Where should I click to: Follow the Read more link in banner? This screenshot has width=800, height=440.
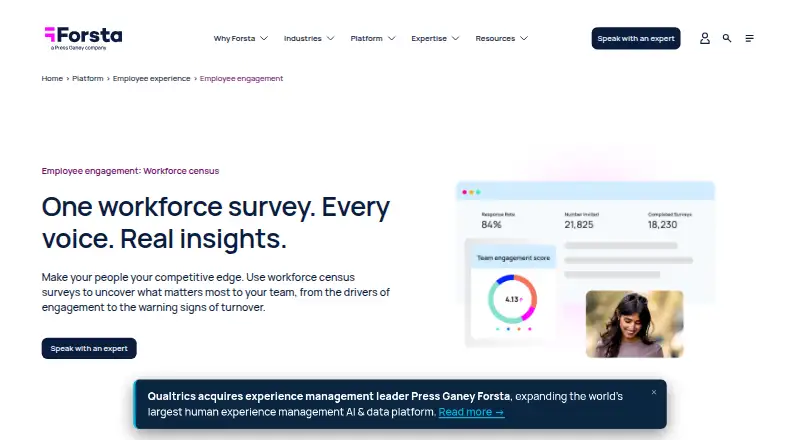[x=471, y=412]
